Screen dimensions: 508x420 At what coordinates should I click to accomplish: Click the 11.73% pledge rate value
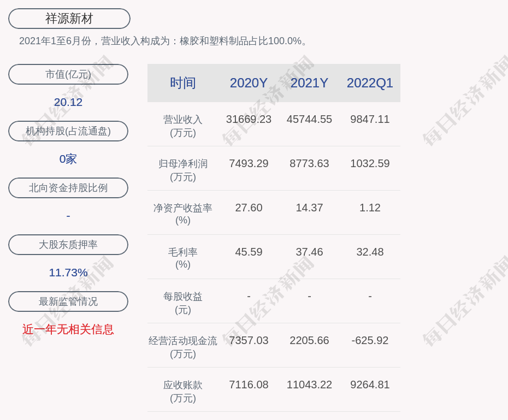pos(68,273)
